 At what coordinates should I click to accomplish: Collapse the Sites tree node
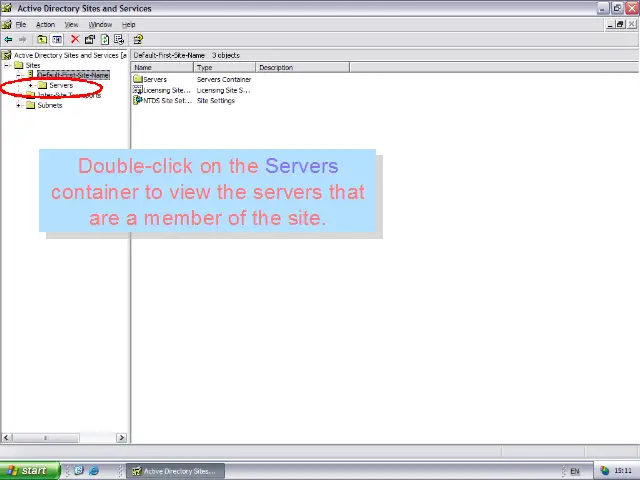7,65
